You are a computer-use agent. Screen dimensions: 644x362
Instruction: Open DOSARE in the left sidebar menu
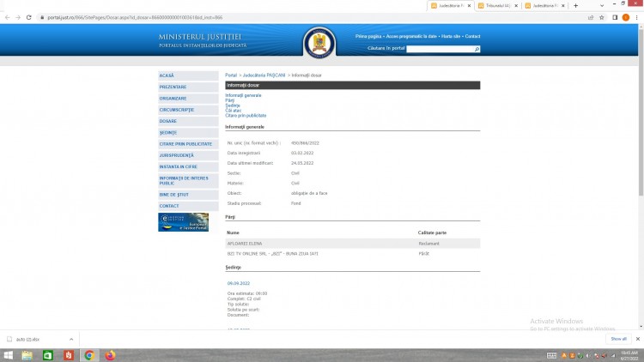(x=167, y=121)
